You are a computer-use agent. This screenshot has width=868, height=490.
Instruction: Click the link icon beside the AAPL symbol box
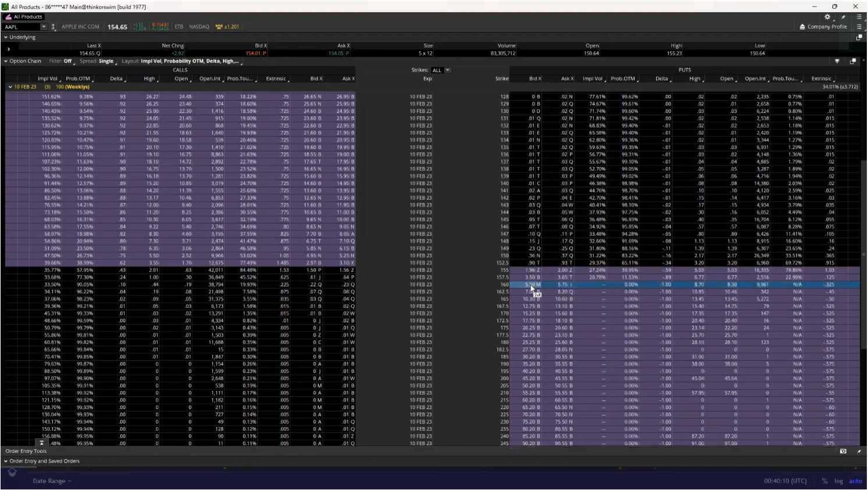53,26
